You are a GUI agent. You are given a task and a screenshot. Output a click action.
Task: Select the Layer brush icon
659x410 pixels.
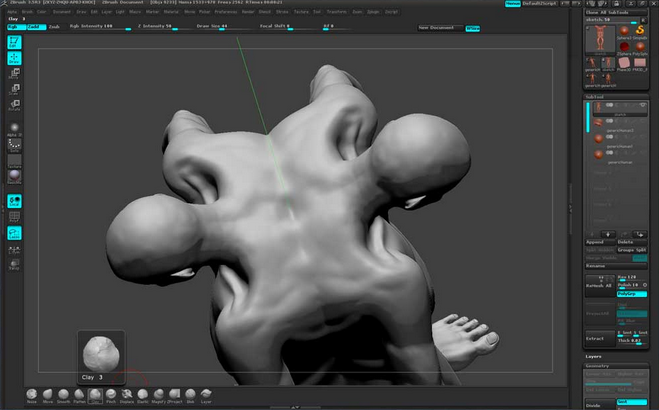tap(206, 395)
